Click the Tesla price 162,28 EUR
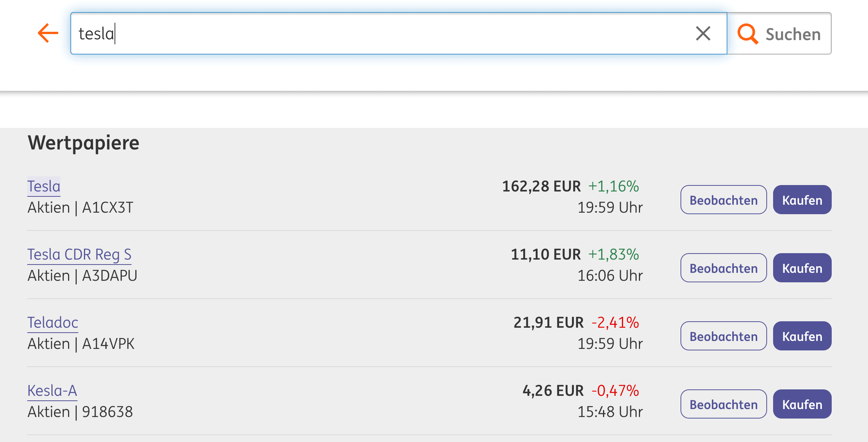The width and height of the screenshot is (868, 442). pos(541,186)
